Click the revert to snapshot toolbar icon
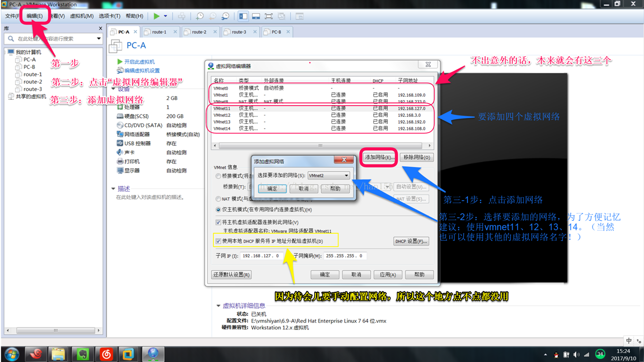Image resolution: width=644 pixels, height=362 pixels. point(213,16)
